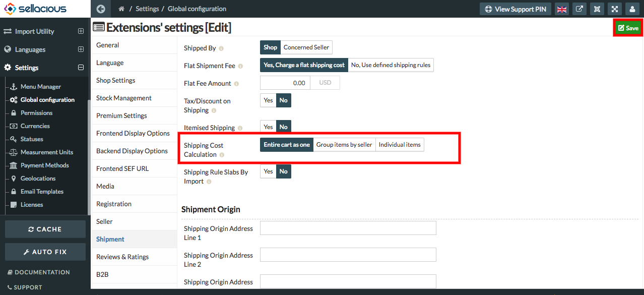
Task: Open Payment Methods in sidebar
Action: 45,165
